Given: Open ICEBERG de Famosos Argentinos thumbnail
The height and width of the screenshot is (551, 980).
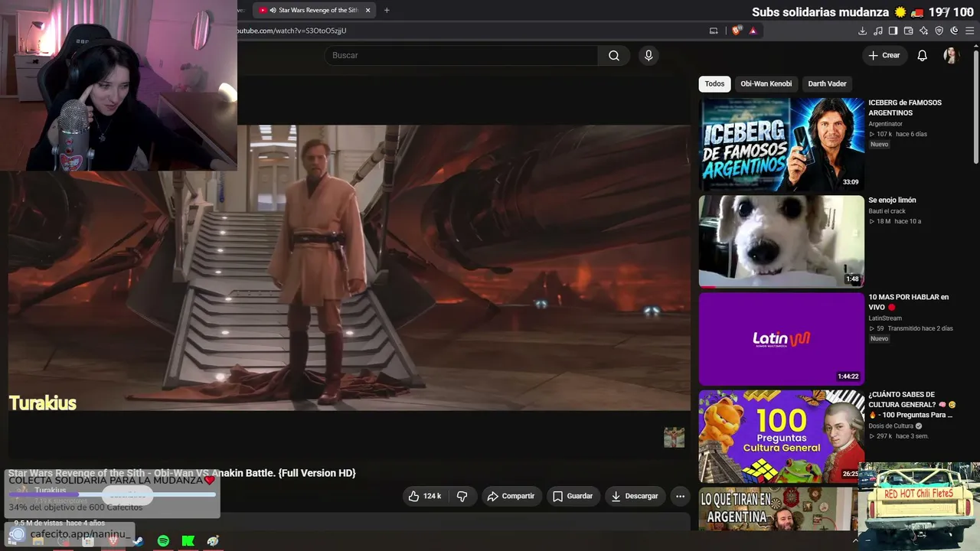Looking at the screenshot, I should click(x=782, y=144).
